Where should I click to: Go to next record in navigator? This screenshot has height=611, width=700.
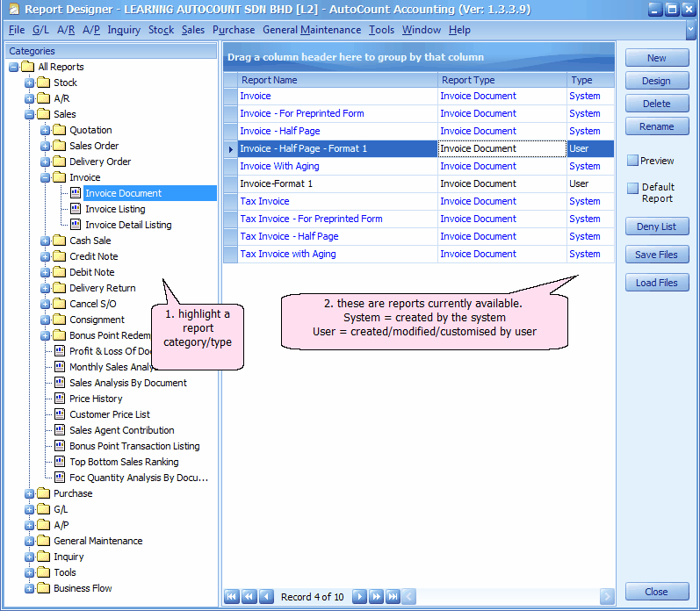pos(359,596)
